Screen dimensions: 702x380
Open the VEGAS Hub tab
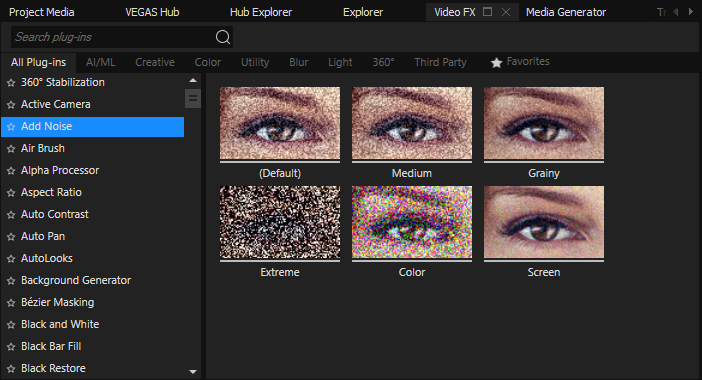click(152, 12)
